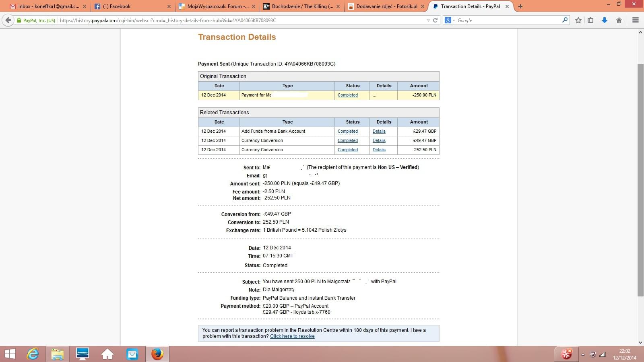Switch to the Facebook tab
This screenshot has width=644, height=362.
[x=130, y=6]
